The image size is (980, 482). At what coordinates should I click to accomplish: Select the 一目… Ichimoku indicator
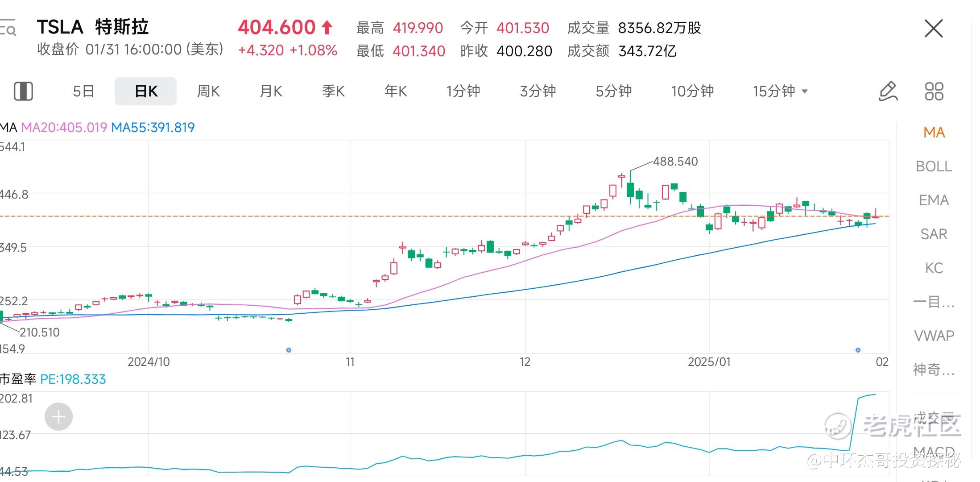[934, 302]
